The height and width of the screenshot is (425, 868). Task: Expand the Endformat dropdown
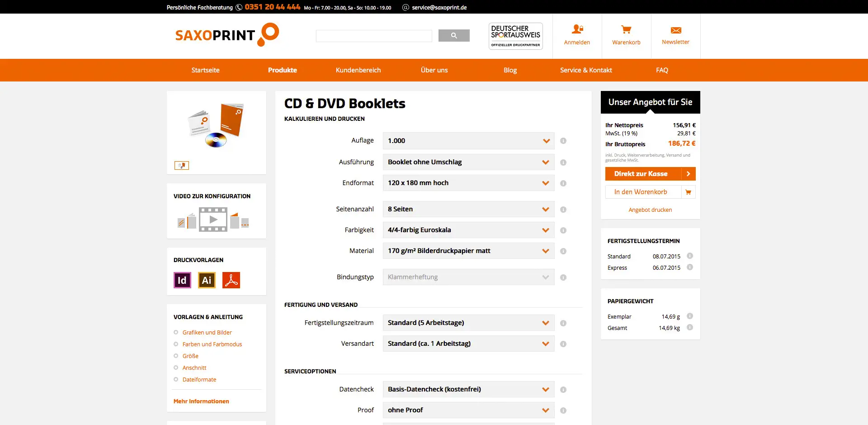pos(468,183)
